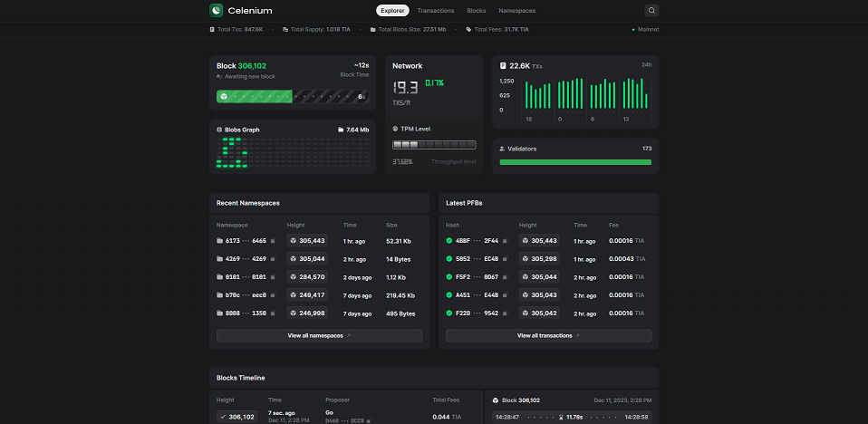This screenshot has height=424, width=868.
Task: Click the Blobs Graph icon
Action: (219, 130)
